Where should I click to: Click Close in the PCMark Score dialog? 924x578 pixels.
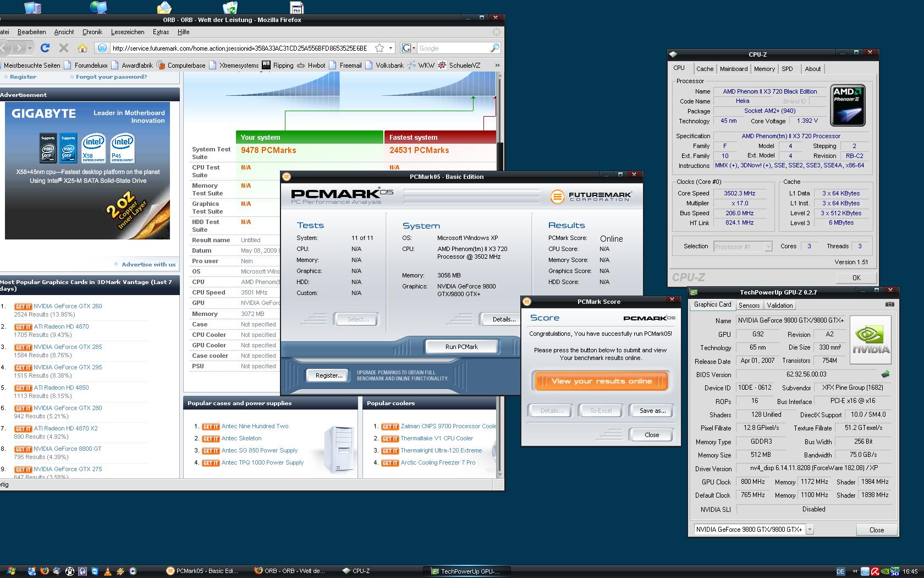pos(651,435)
